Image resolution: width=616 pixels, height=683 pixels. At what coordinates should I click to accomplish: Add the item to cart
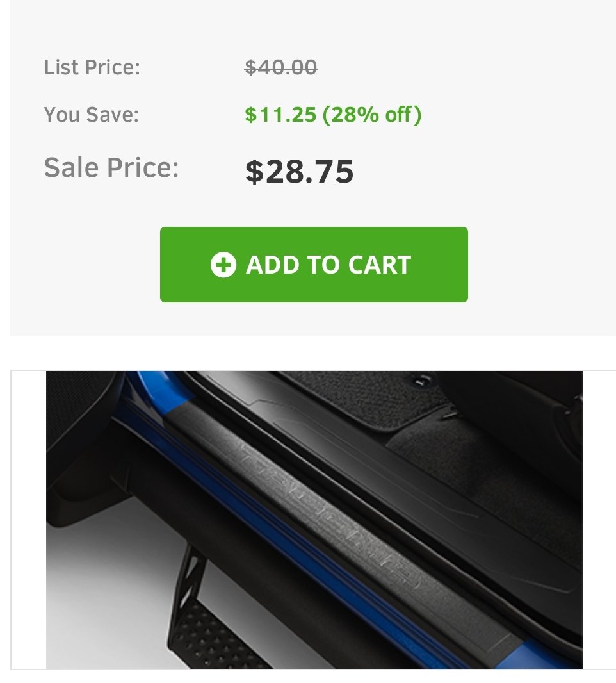click(314, 265)
